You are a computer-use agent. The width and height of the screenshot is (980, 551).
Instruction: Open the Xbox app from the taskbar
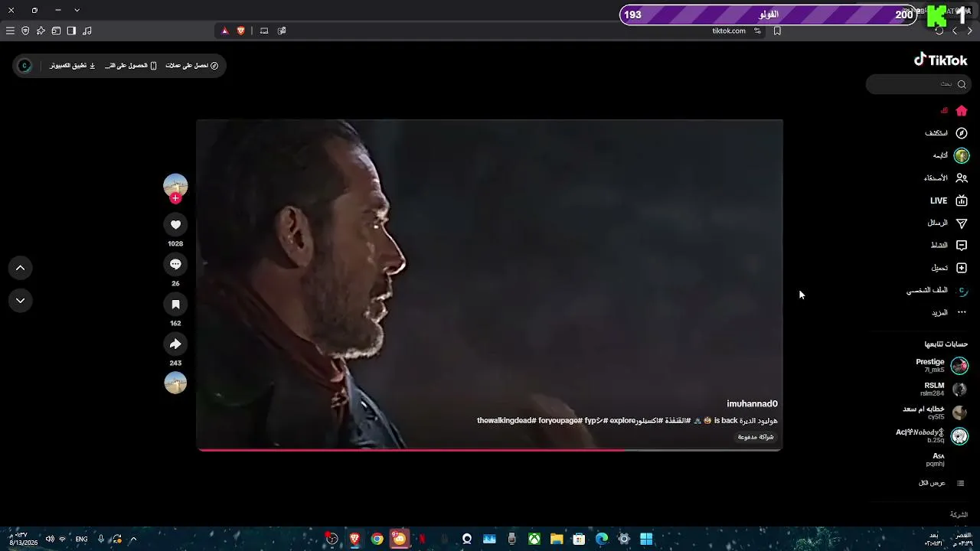tap(534, 539)
